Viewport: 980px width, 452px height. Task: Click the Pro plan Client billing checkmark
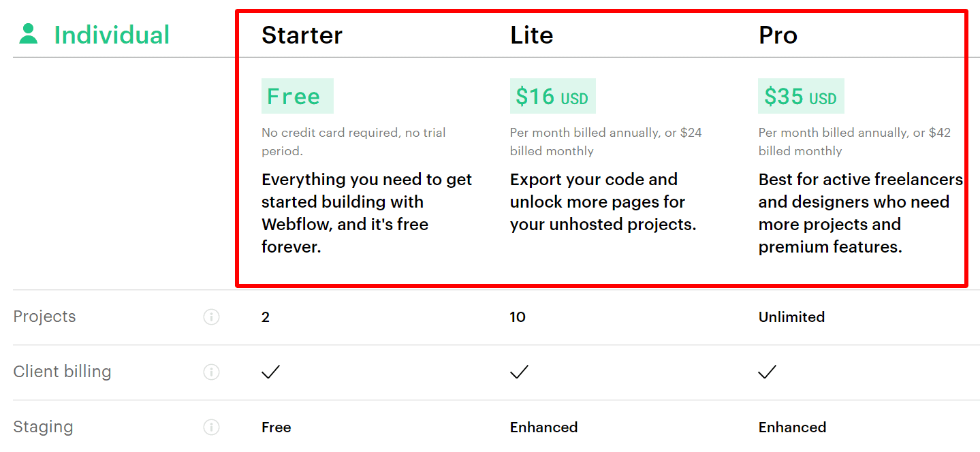coord(768,372)
